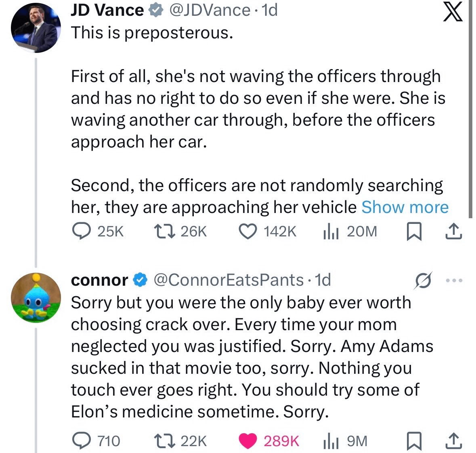Open connor's Chao avatar
476x453 pixels.
(36, 297)
